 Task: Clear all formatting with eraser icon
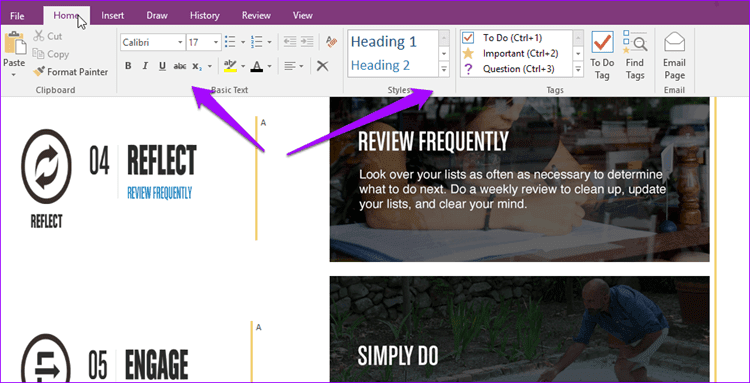(331, 42)
